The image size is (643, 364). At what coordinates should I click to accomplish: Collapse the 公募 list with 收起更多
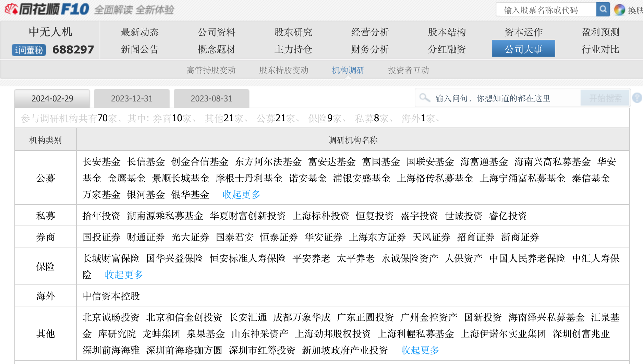[x=241, y=195]
